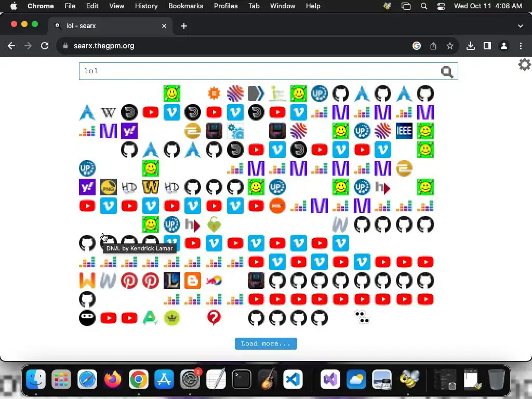The width and height of the screenshot is (532, 399).
Task: Click the Red Bull result icon
Action: (x=214, y=281)
